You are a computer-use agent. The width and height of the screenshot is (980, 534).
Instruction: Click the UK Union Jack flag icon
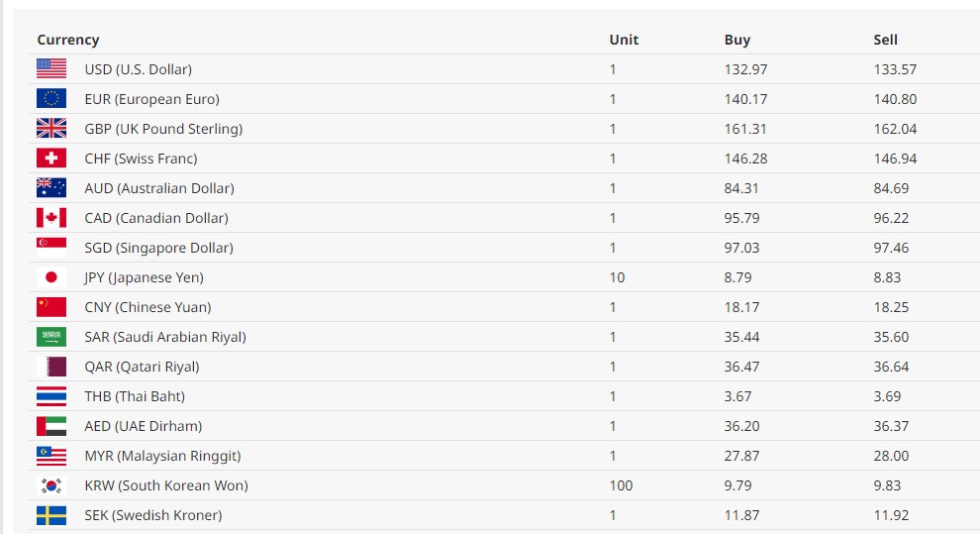(51, 129)
